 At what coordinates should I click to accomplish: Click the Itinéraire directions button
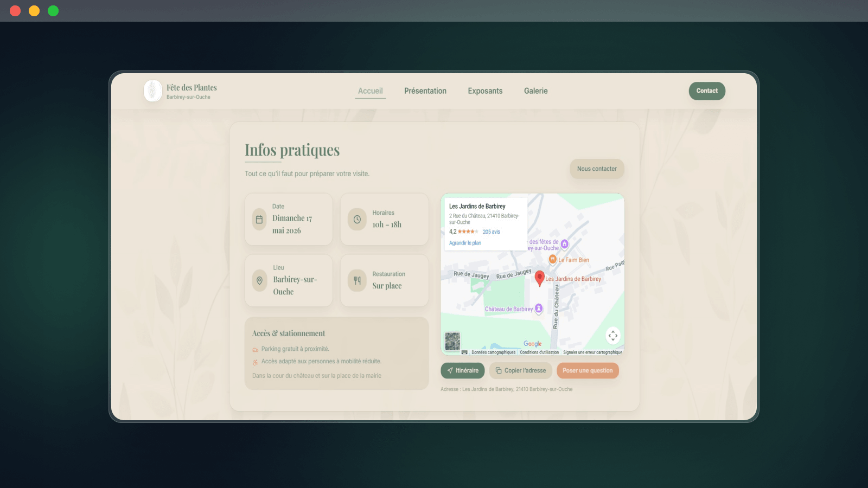pyautogui.click(x=463, y=371)
